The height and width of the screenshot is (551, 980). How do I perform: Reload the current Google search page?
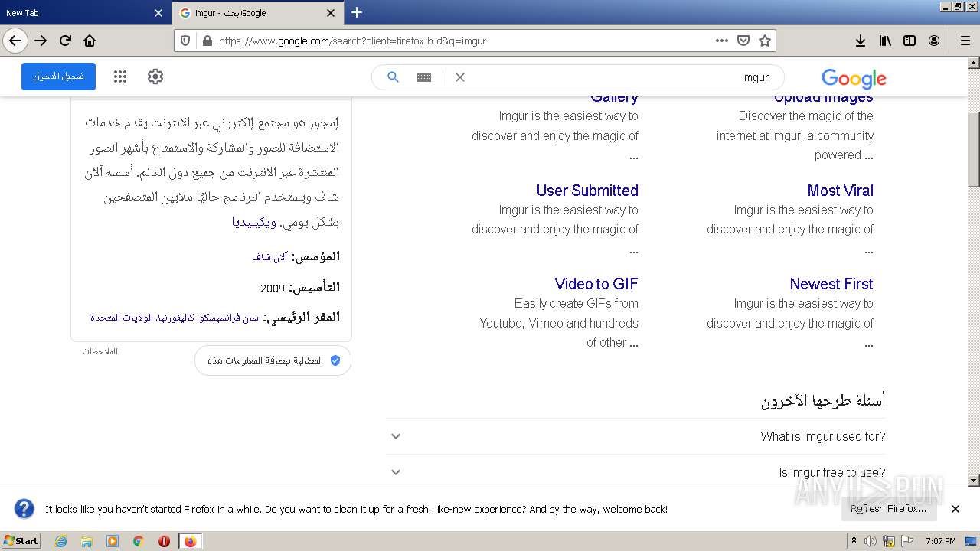point(65,41)
